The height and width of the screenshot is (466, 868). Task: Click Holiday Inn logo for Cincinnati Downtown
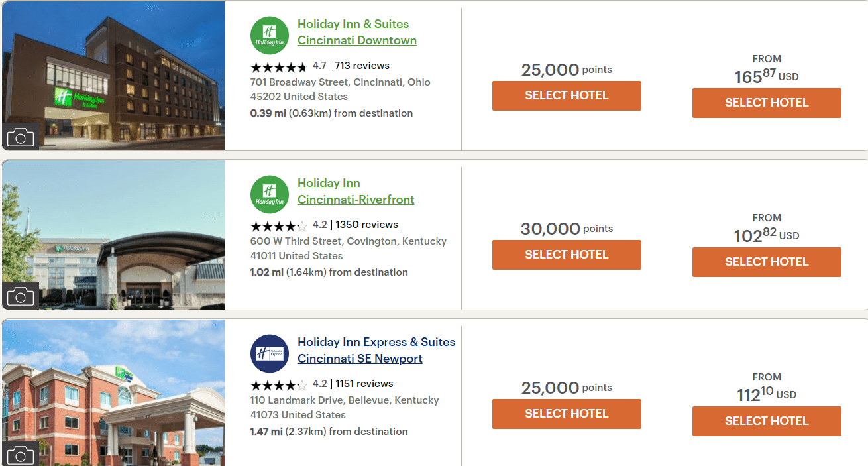tap(270, 35)
